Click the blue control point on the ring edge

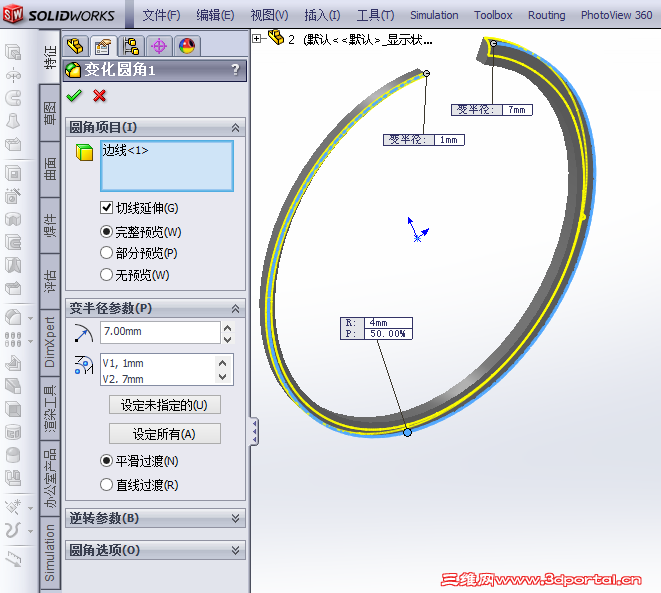click(x=407, y=432)
